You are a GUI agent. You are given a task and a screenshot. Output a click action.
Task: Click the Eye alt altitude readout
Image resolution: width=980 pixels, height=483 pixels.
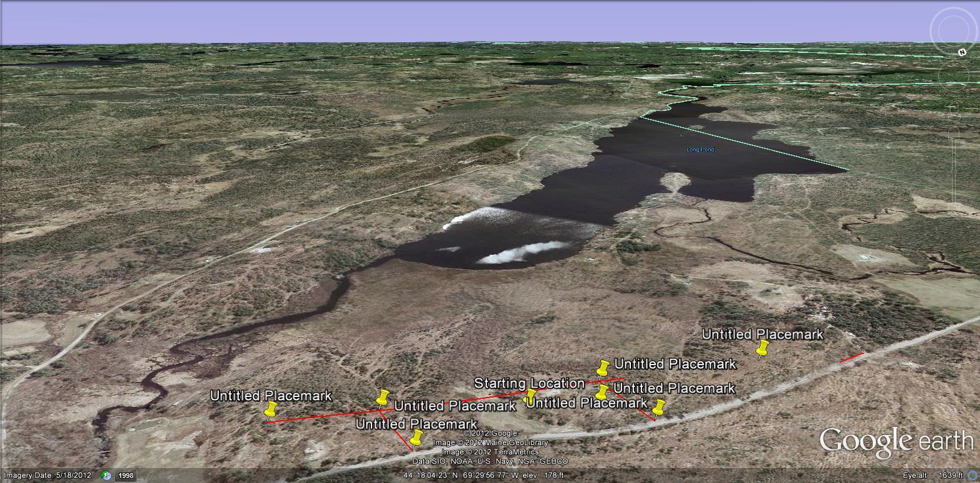933,476
